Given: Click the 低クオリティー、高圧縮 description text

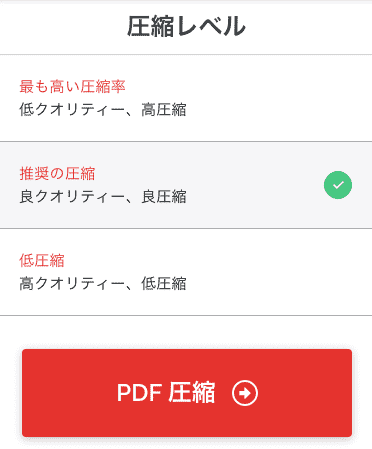Looking at the screenshot, I should point(103,110).
